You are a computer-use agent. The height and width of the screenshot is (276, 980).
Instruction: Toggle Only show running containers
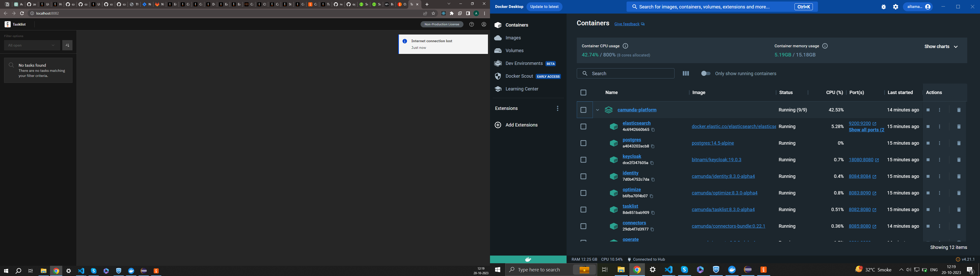pos(706,74)
